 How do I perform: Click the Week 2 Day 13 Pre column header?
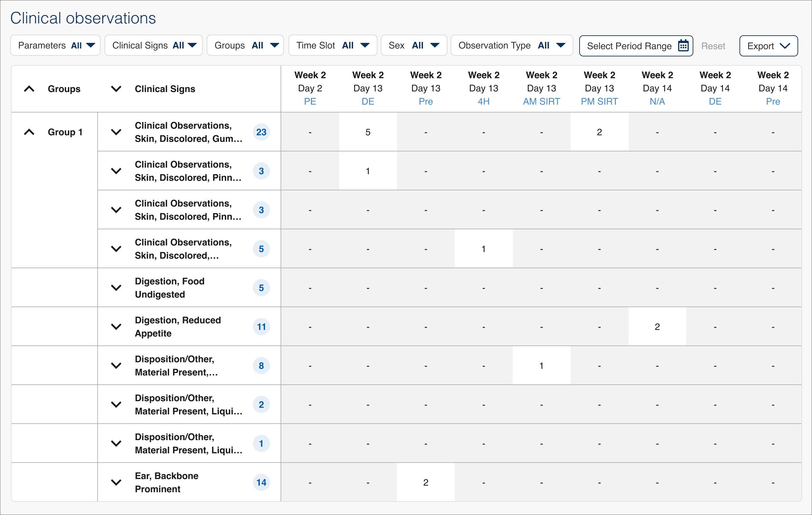[x=426, y=88]
